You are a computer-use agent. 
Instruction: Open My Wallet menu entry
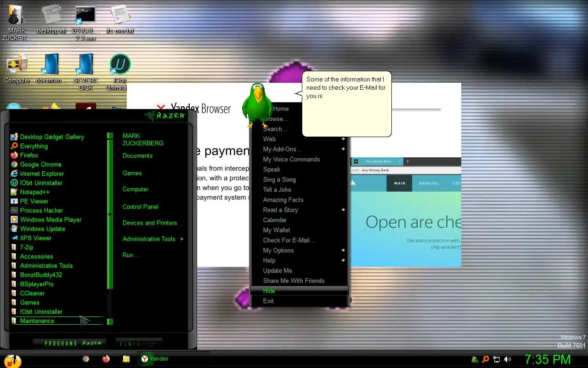coord(299,230)
